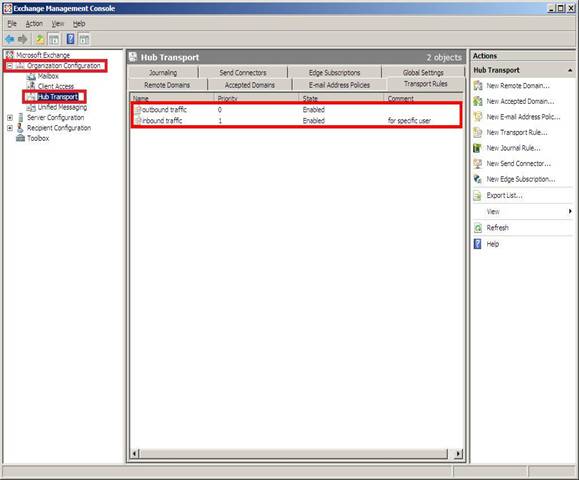
Task: Open the View submenu arrow
Action: click(570, 211)
